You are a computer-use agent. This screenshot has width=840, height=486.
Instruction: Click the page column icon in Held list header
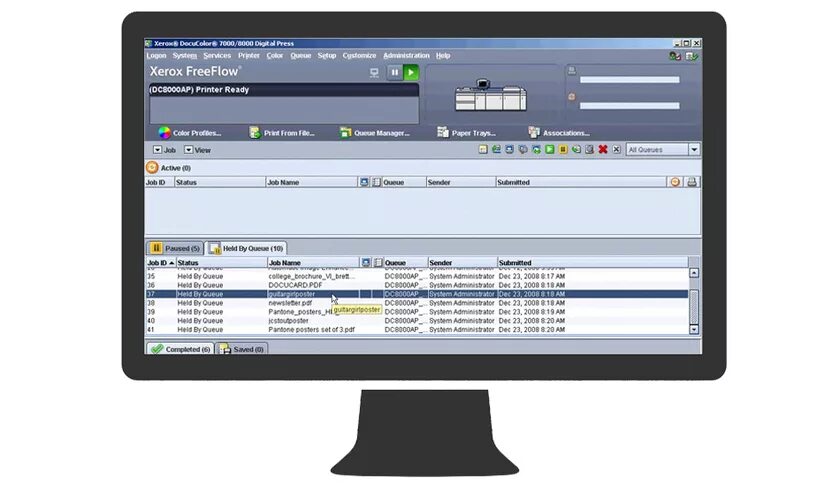378,263
